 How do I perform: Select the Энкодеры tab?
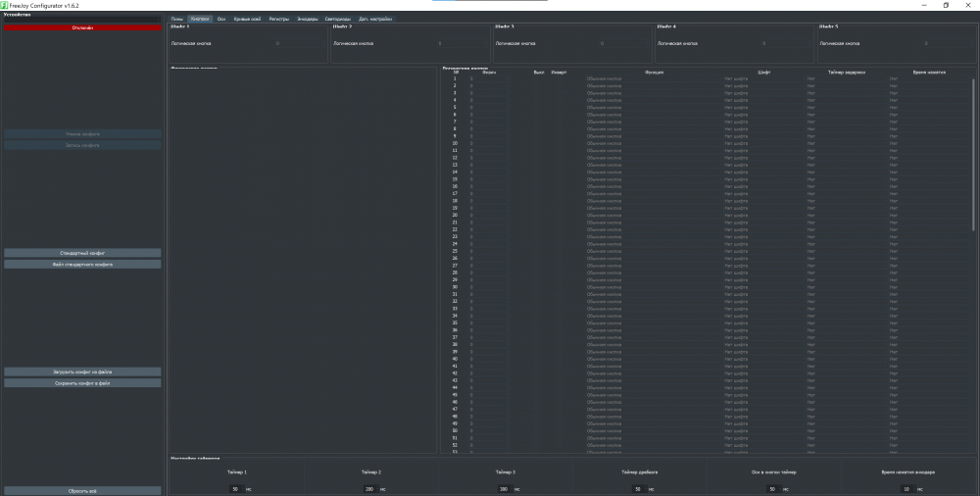pyautogui.click(x=308, y=19)
